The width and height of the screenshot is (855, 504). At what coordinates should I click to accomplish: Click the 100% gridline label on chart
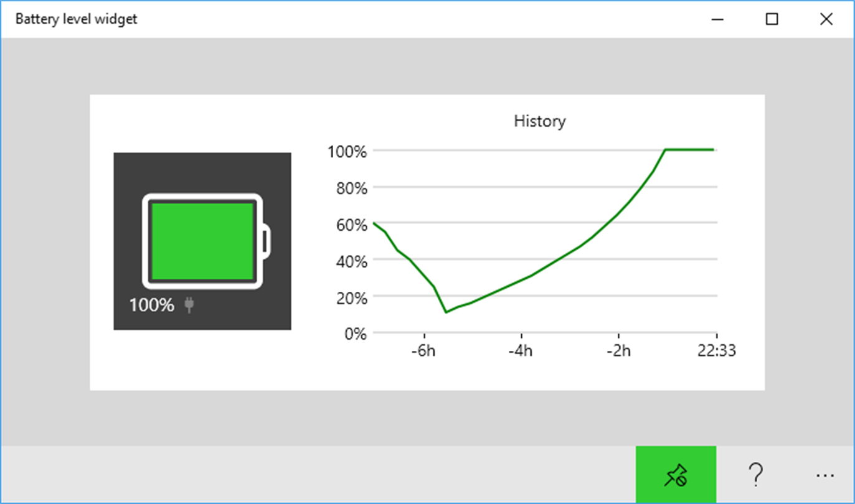coord(347,151)
